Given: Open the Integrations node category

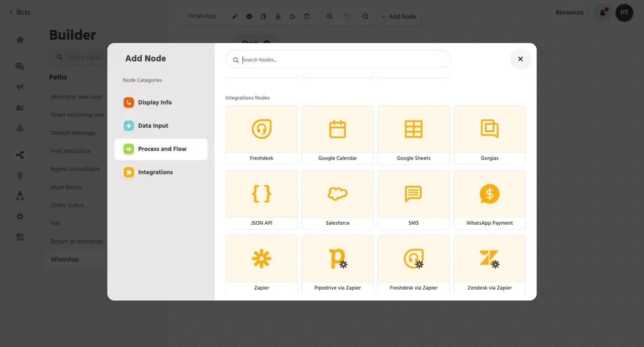Looking at the screenshot, I should point(161,172).
